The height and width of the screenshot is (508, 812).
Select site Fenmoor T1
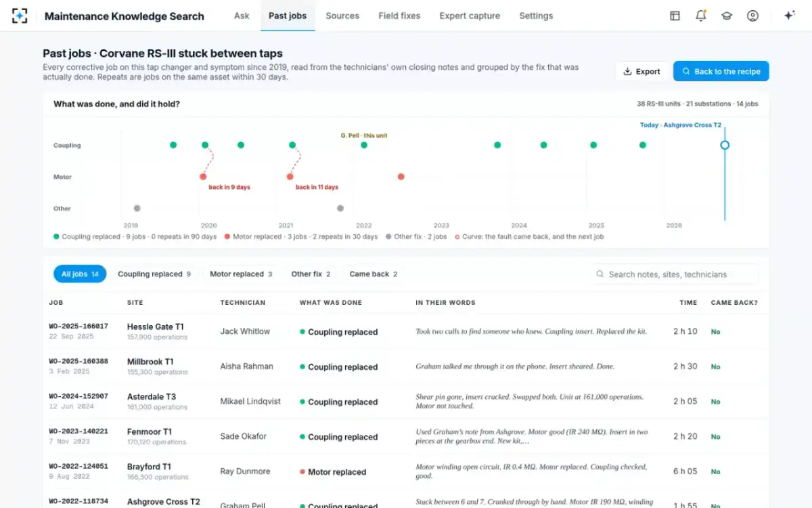coord(150,431)
